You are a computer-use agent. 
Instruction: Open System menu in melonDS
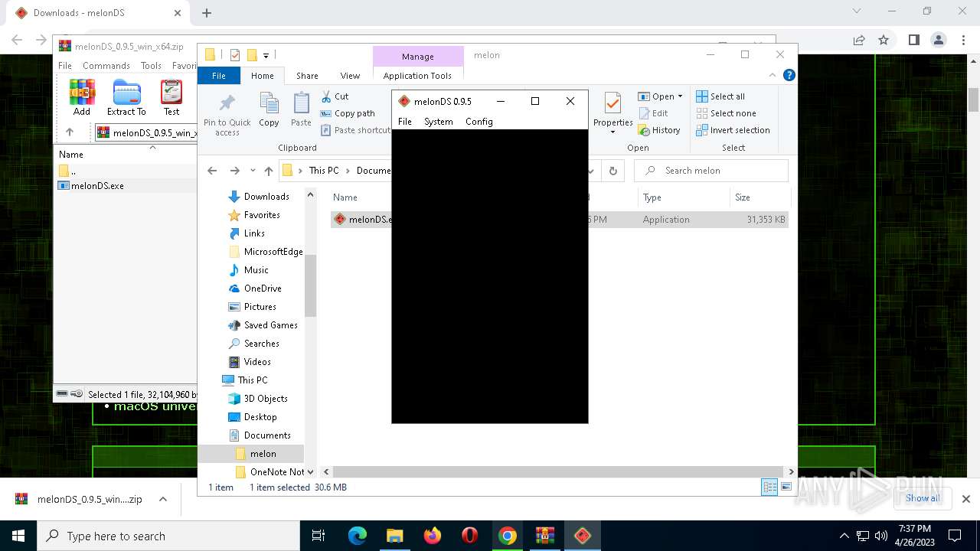439,122
